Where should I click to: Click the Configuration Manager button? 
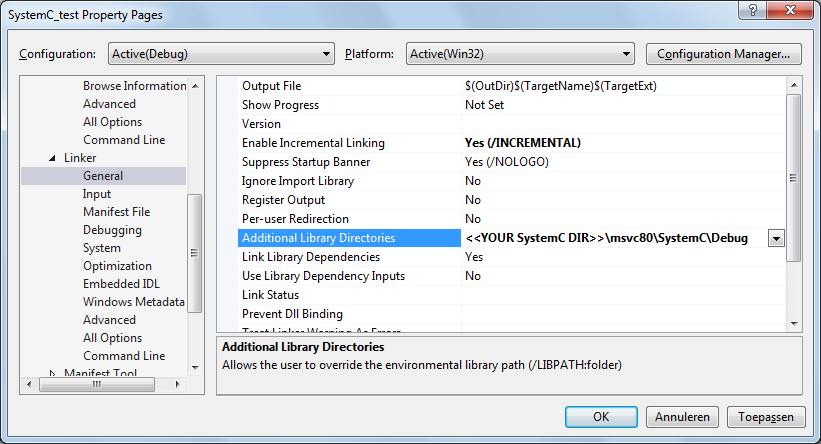[724, 54]
